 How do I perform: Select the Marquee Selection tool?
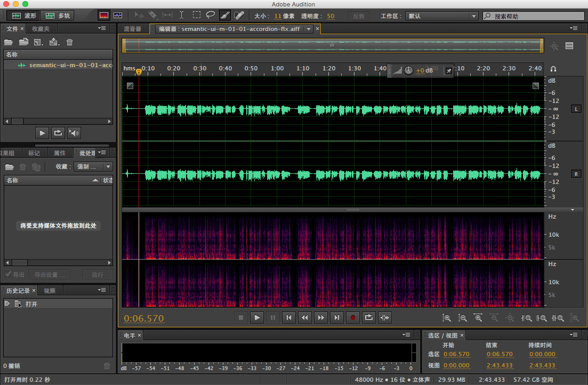(197, 15)
